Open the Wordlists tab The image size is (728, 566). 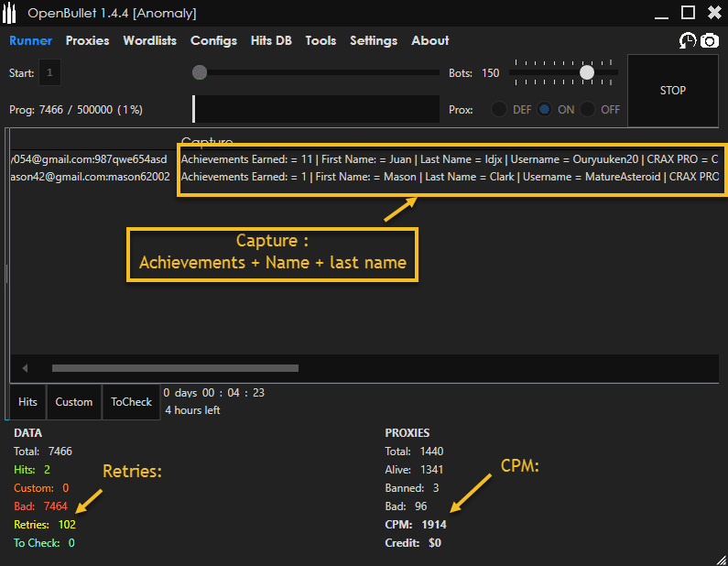pos(149,40)
